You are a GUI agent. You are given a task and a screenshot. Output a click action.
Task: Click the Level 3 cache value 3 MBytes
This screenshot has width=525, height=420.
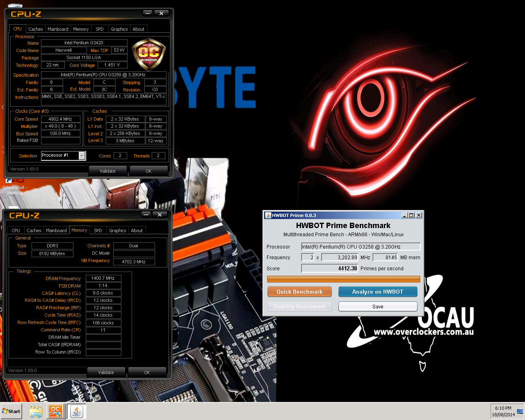(125, 141)
